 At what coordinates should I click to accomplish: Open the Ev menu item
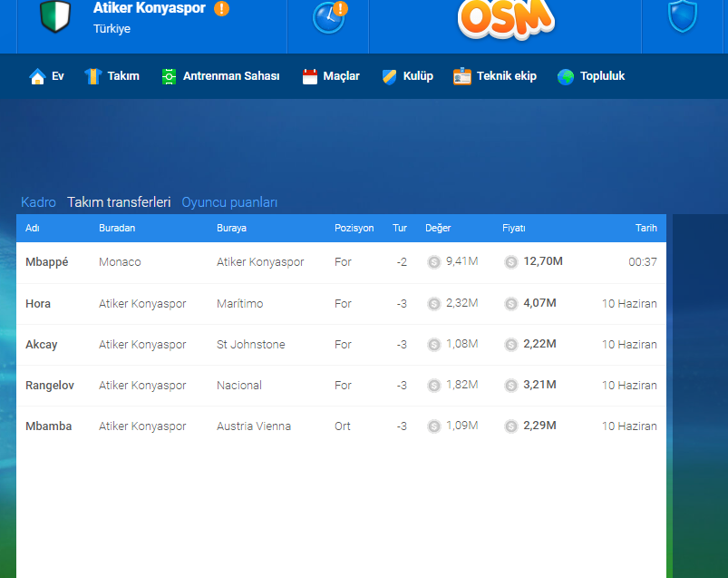pos(46,76)
